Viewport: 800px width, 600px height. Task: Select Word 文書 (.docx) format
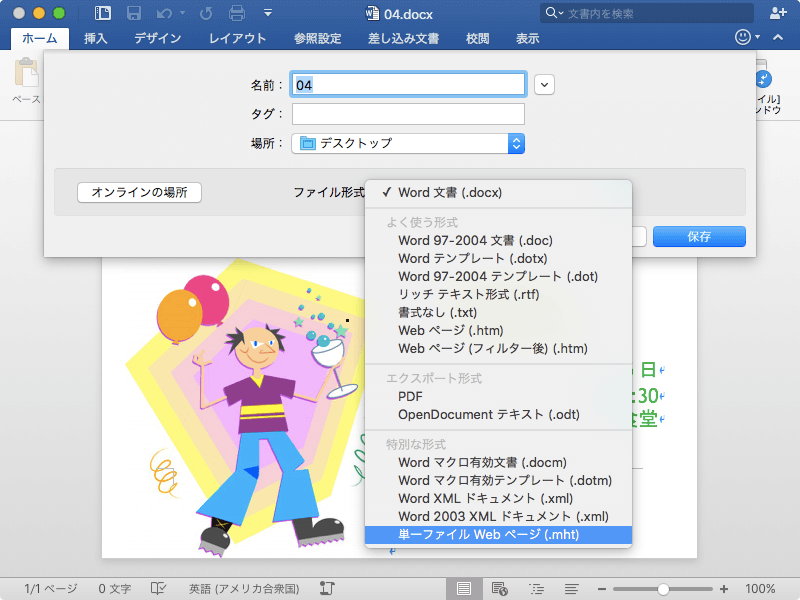point(498,192)
